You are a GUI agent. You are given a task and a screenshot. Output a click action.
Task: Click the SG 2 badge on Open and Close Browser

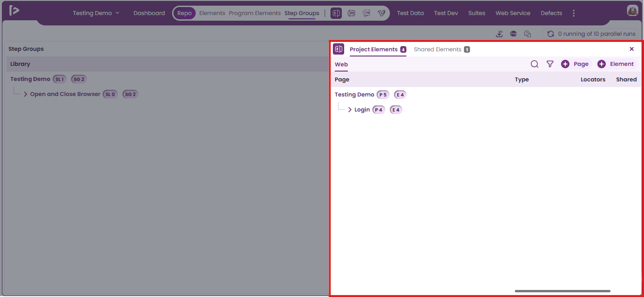[130, 94]
